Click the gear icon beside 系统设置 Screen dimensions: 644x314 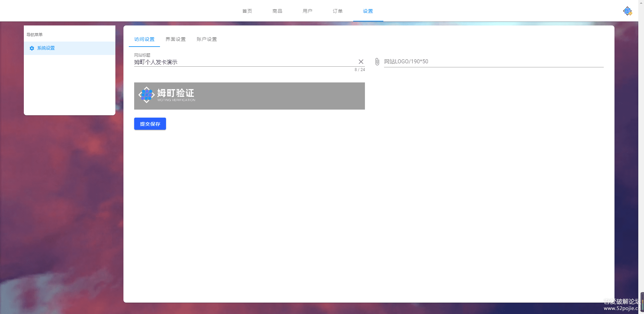click(32, 48)
